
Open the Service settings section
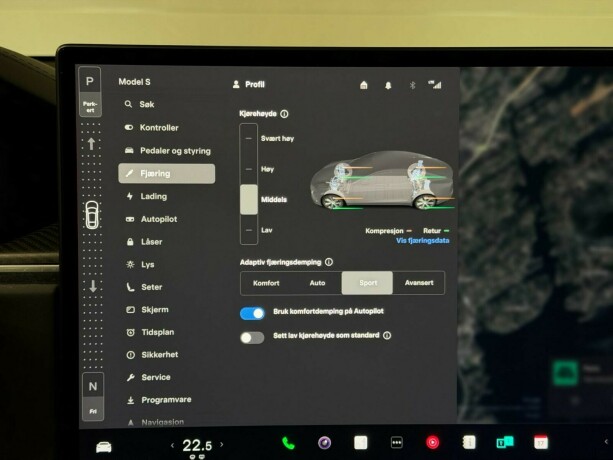148,377
